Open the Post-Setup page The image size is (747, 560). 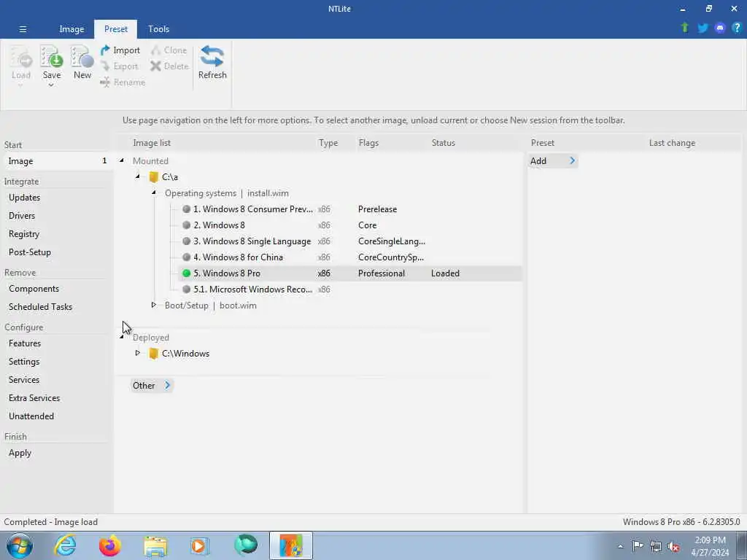point(29,252)
